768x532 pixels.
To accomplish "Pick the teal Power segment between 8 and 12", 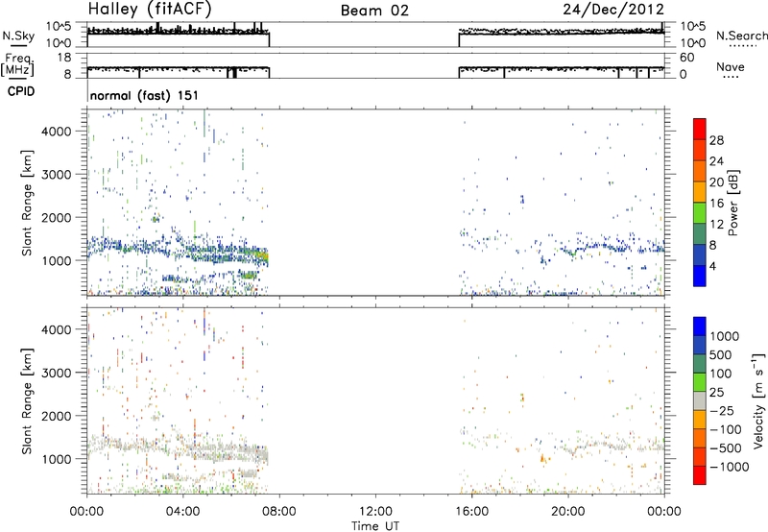I will (x=700, y=233).
